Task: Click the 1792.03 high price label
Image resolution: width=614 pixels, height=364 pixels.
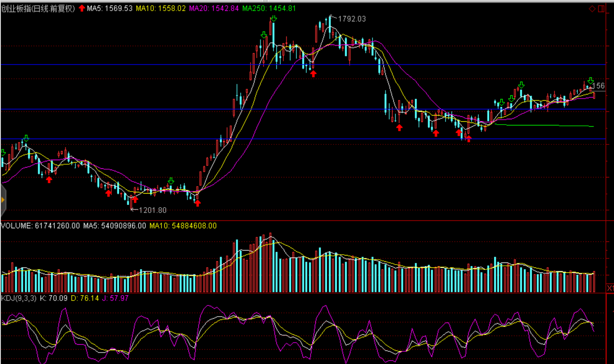Action: (352, 19)
